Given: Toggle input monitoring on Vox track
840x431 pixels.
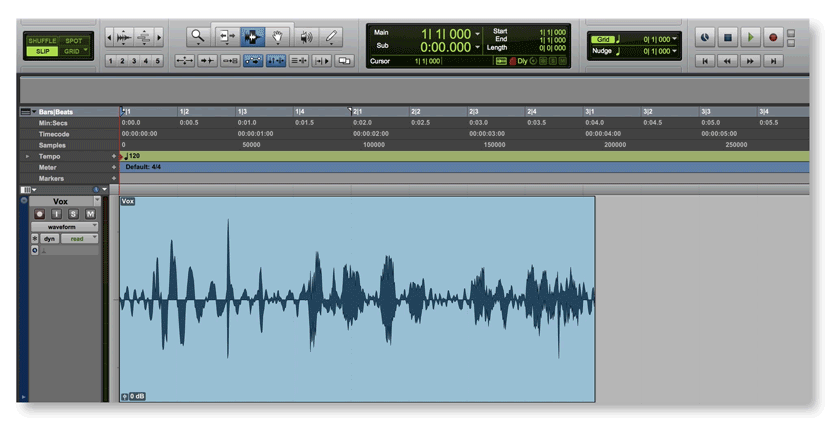Looking at the screenshot, I should tap(56, 214).
